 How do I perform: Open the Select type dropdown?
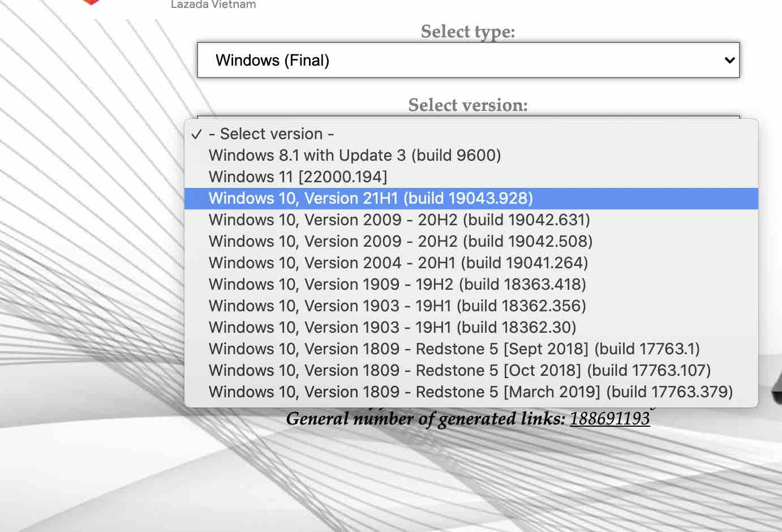(x=467, y=60)
